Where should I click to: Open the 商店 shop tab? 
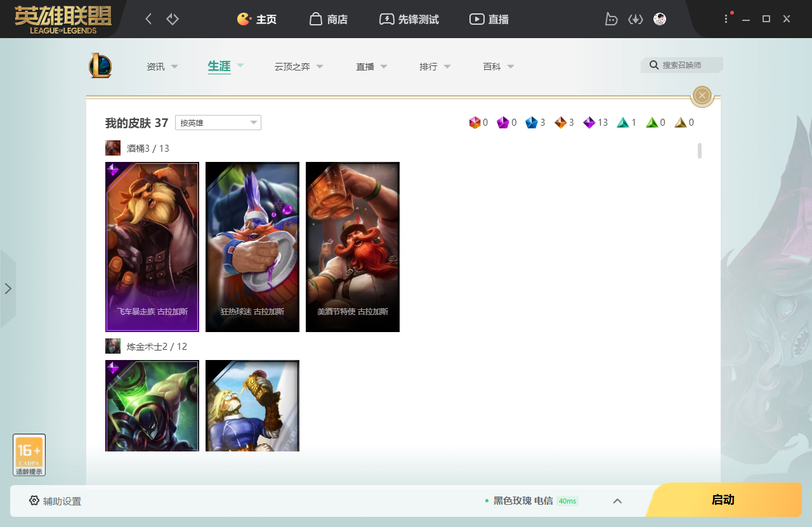click(329, 19)
